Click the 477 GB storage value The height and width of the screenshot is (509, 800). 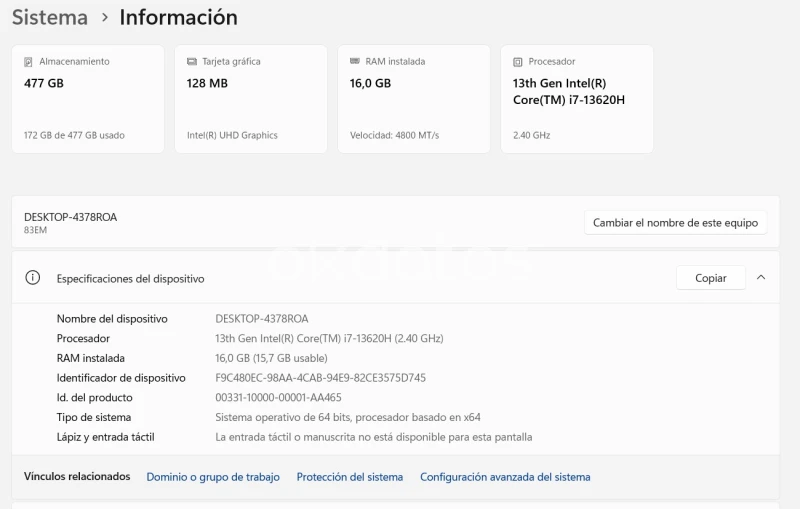tap(44, 84)
